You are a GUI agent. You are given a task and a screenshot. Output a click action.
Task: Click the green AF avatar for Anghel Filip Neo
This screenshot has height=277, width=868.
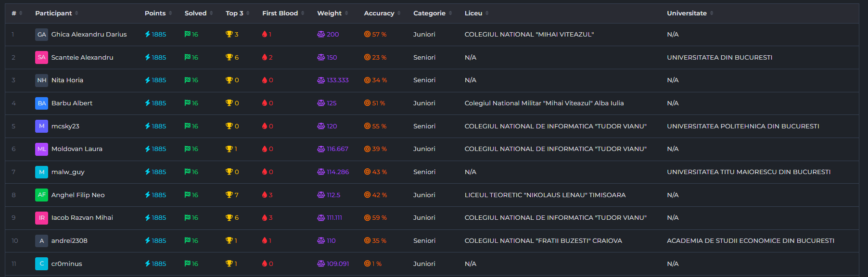(x=41, y=195)
